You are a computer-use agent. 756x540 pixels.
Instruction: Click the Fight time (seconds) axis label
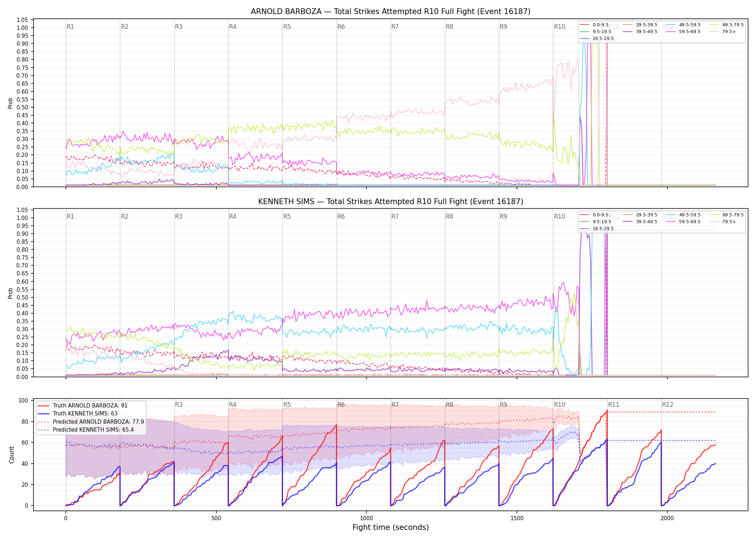point(391,527)
